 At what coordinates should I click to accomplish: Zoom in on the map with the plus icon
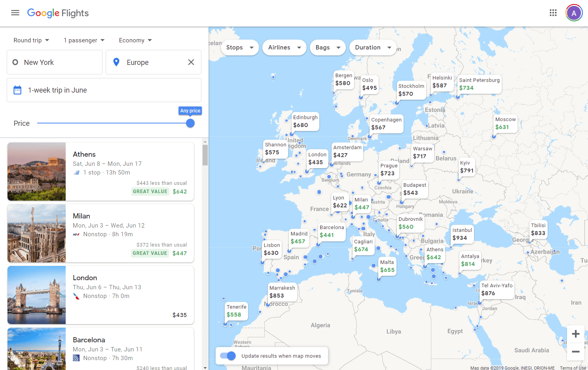coord(575,334)
